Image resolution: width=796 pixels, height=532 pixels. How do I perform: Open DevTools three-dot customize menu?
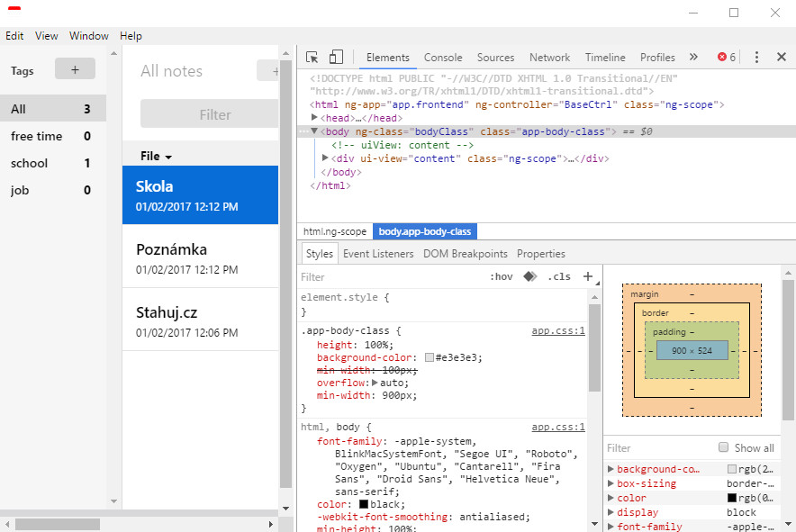(756, 57)
